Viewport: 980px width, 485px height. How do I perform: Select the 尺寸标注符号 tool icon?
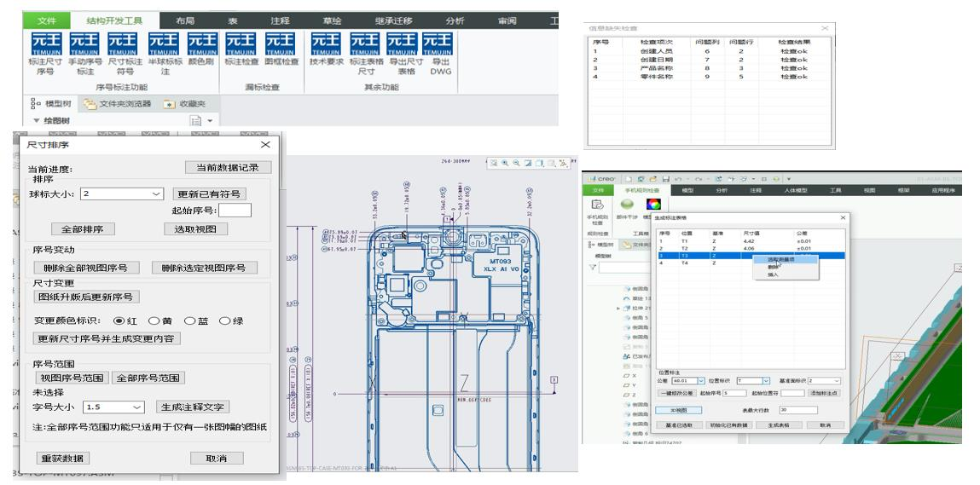point(125,46)
